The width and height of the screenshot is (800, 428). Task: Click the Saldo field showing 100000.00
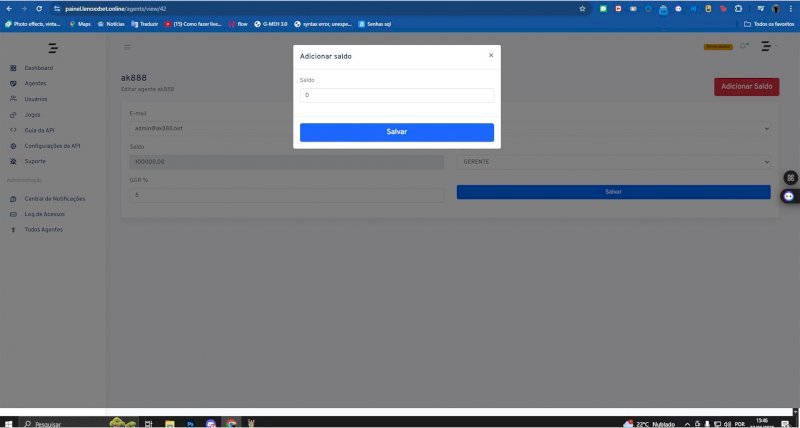pyautogui.click(x=286, y=162)
